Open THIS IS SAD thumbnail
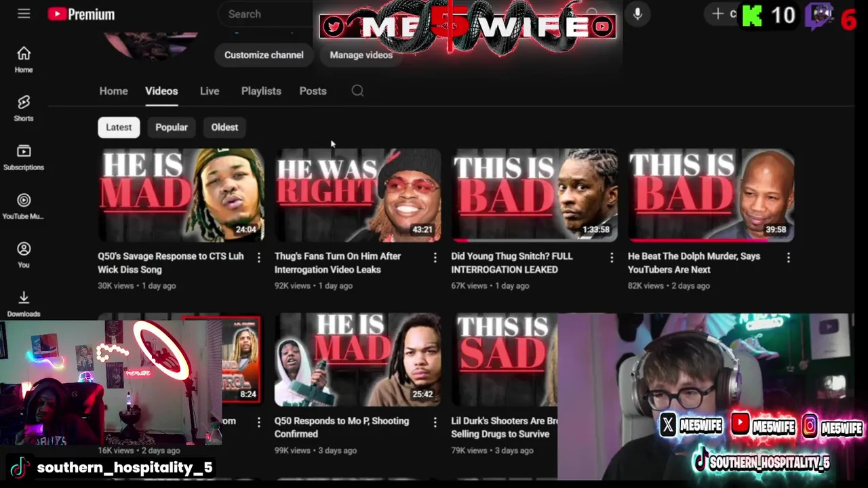Screen dimensions: 868x488 pos(505,360)
